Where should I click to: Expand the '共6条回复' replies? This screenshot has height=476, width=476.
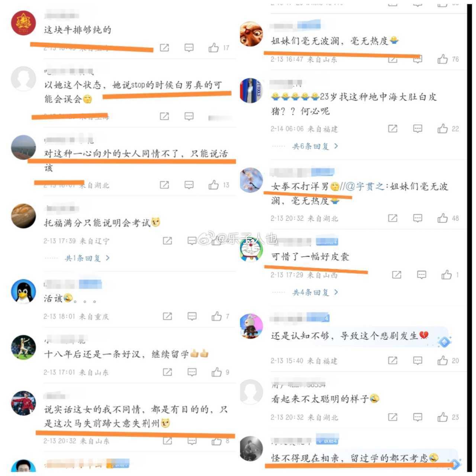[315, 146]
